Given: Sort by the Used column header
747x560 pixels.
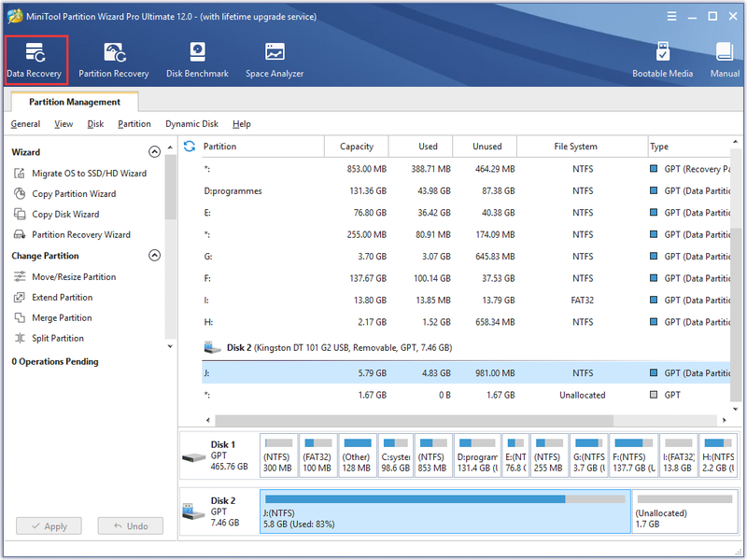Looking at the screenshot, I should coord(421,147).
